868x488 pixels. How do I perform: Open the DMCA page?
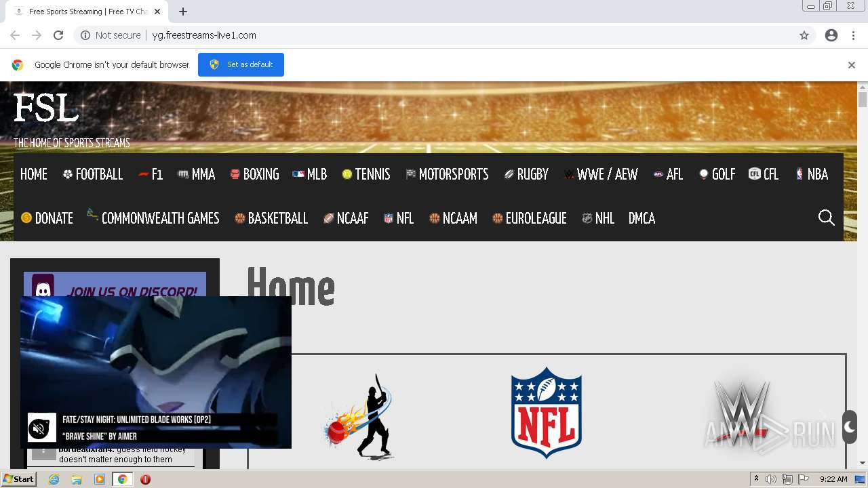coord(642,218)
